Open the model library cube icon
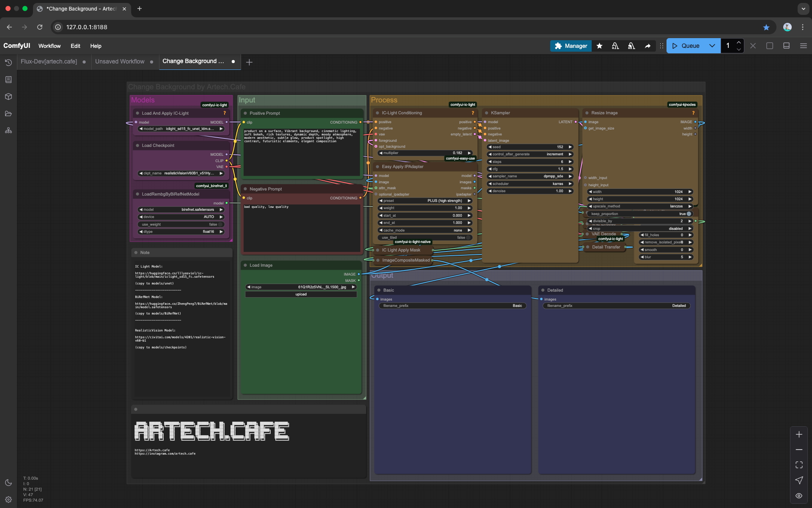The image size is (812, 508). (x=8, y=97)
